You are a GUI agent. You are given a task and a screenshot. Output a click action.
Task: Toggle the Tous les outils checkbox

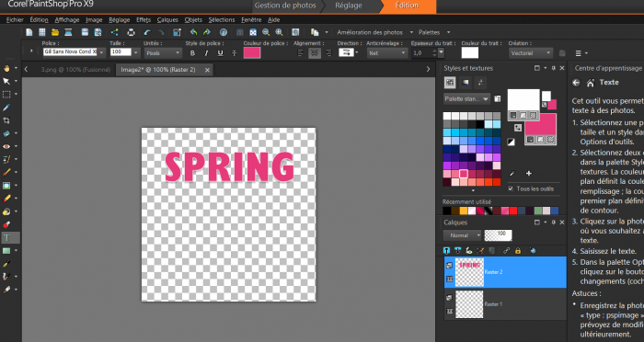click(x=511, y=188)
